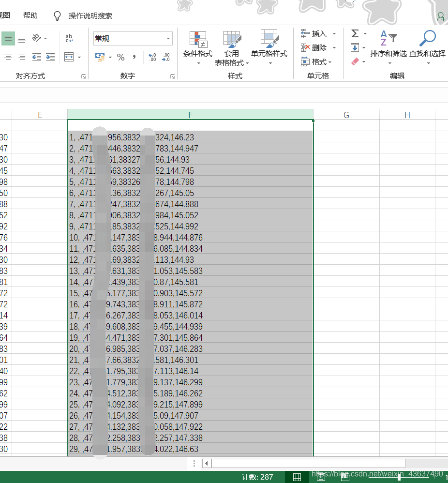Click the Clear eraser icon
This screenshot has height=483, width=448.
[x=355, y=61]
